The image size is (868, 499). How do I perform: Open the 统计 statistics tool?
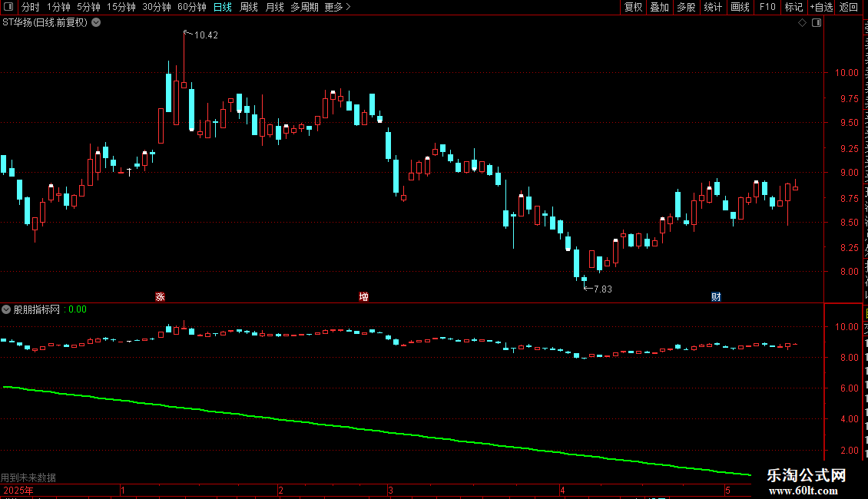click(712, 7)
